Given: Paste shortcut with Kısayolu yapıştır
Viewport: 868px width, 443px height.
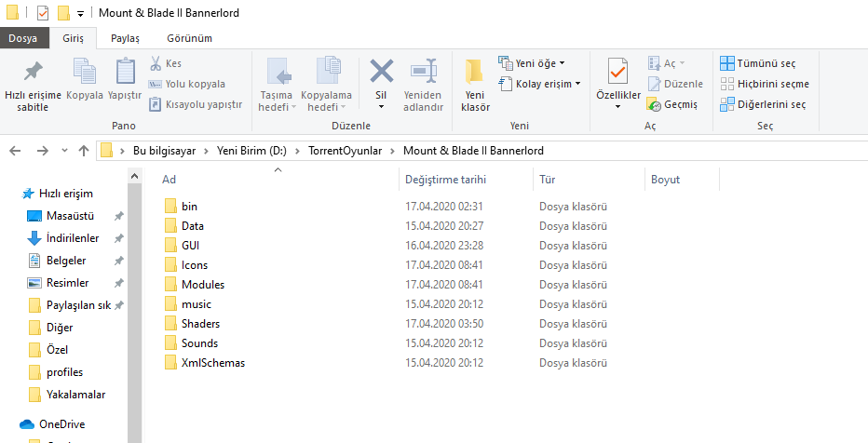Looking at the screenshot, I should pyautogui.click(x=196, y=104).
